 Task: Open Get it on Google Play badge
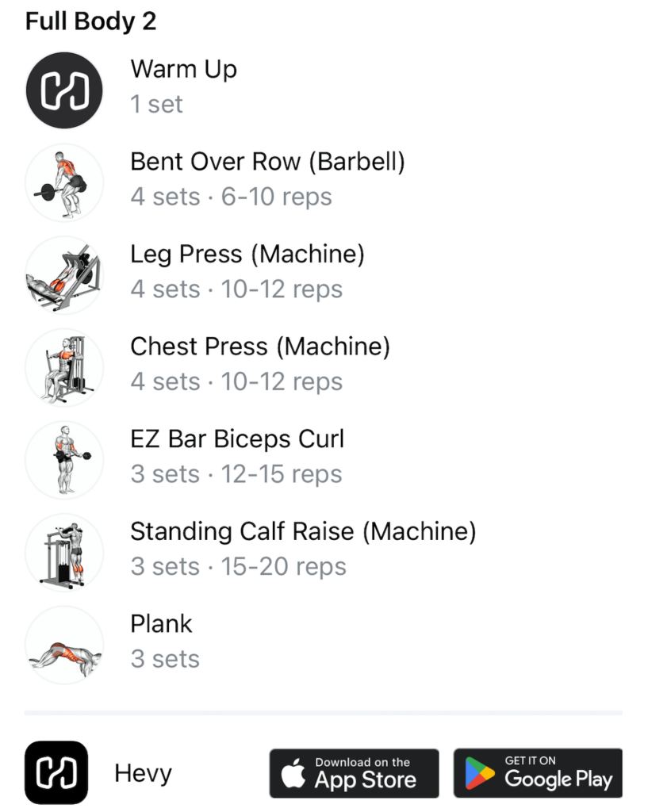pos(539,773)
